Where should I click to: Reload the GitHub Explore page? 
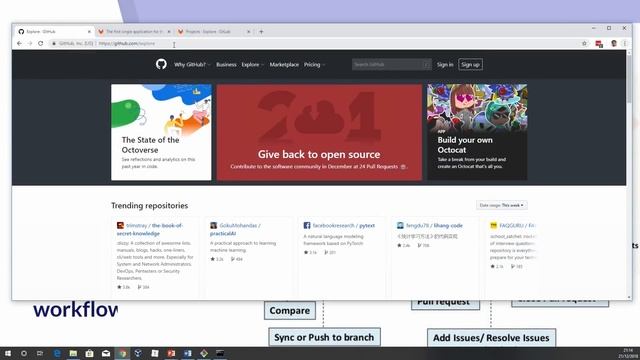click(40, 43)
